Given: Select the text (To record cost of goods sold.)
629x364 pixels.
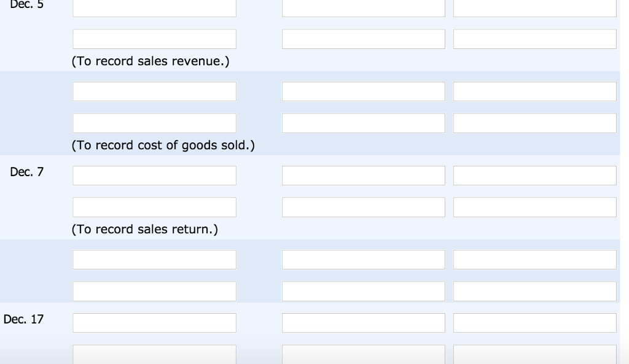Looking at the screenshot, I should coord(163,145).
